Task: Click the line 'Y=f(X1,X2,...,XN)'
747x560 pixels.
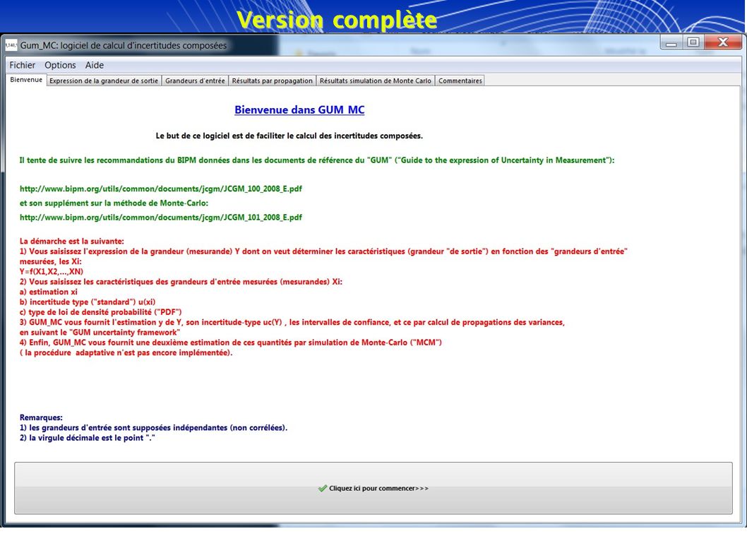Action: click(52, 272)
